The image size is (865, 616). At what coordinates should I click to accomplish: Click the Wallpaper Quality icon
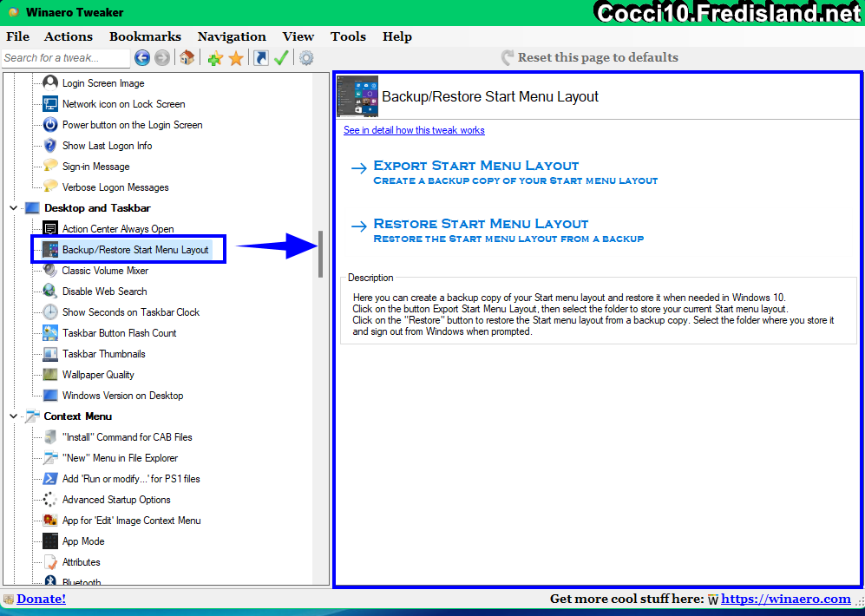(50, 375)
